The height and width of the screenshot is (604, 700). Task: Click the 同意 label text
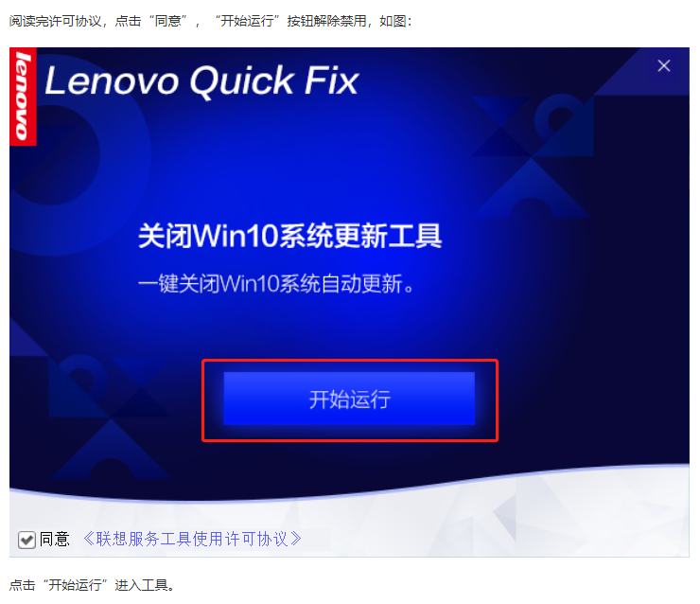(x=55, y=540)
